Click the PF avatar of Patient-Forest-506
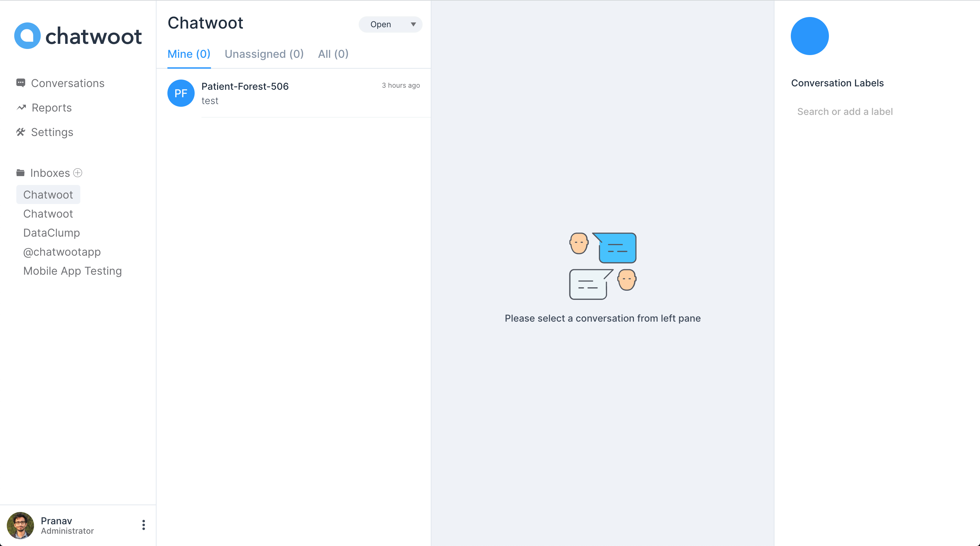 tap(181, 93)
